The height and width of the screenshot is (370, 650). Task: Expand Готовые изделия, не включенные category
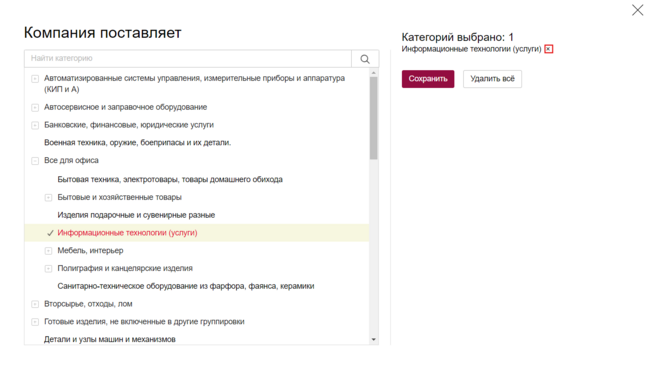[x=35, y=322]
